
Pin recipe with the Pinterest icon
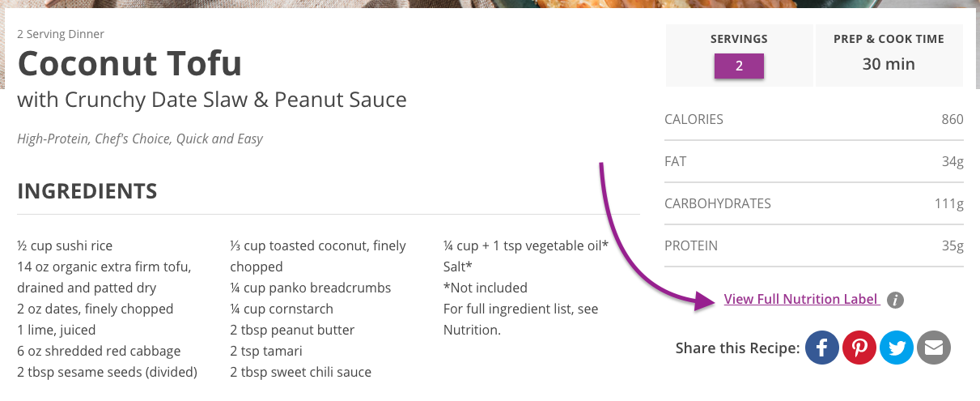tap(859, 348)
